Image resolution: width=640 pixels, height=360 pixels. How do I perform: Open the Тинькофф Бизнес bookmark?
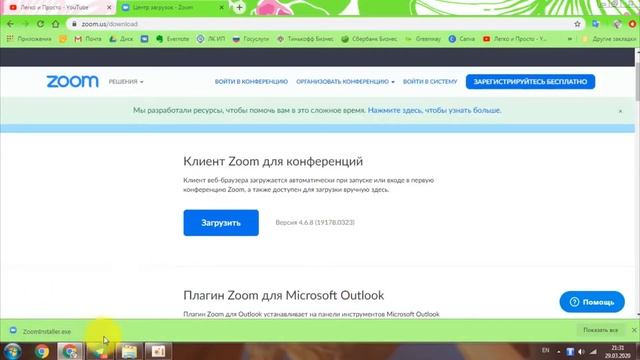pos(305,39)
